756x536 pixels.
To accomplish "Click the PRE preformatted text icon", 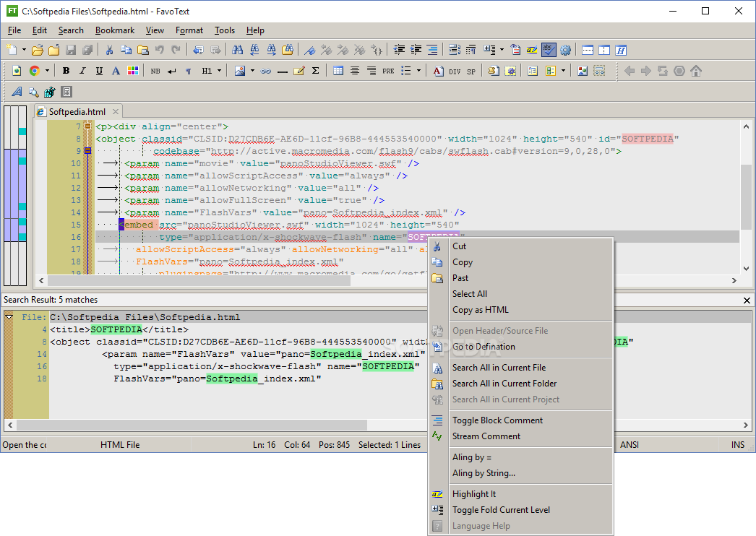I will click(x=388, y=71).
